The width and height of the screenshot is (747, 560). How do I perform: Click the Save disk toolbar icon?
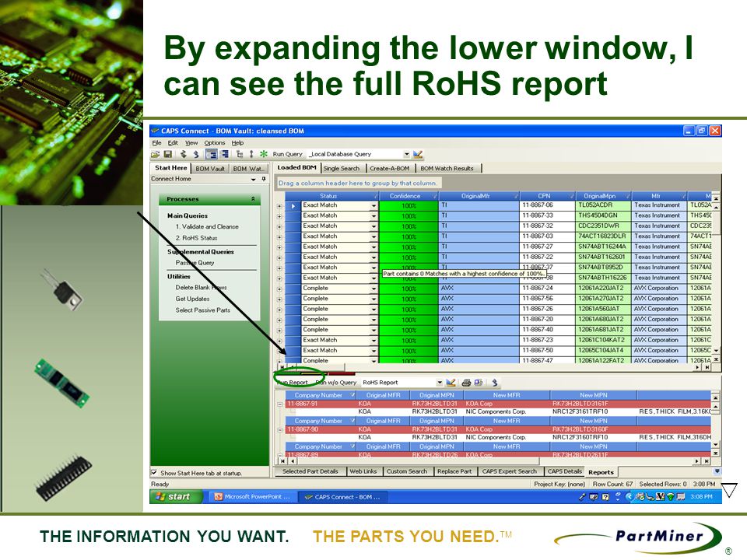click(x=168, y=154)
